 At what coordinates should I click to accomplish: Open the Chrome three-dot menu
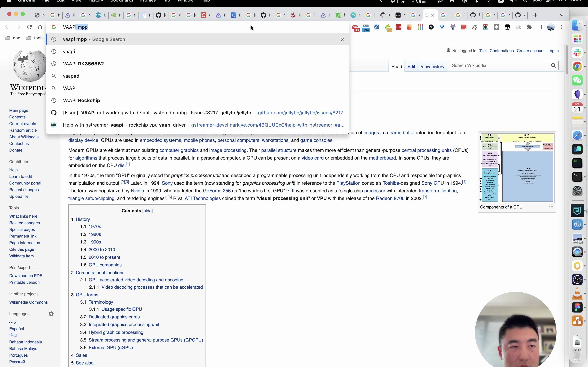pos(562,27)
